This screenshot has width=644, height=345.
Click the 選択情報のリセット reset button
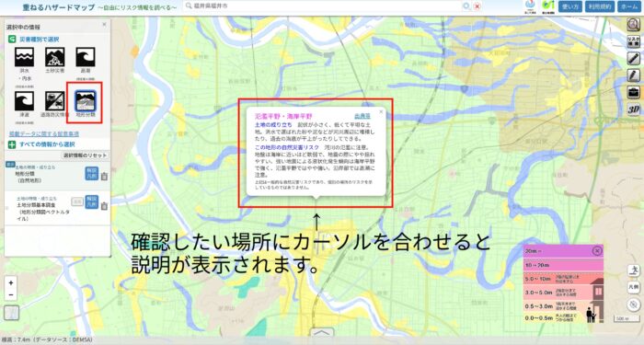tap(85, 155)
